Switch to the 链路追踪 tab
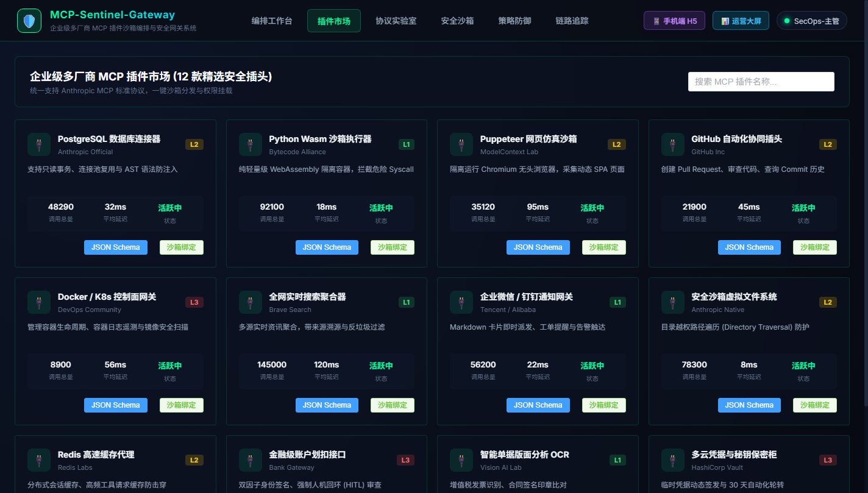The height and width of the screenshot is (493, 868). pos(572,21)
